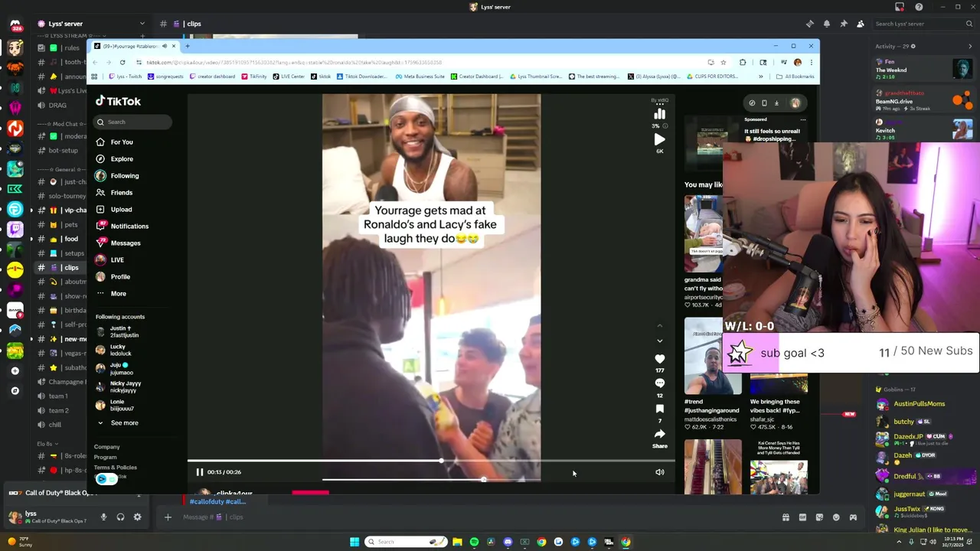
Task: Open Windows Start menu
Action: pos(354,542)
